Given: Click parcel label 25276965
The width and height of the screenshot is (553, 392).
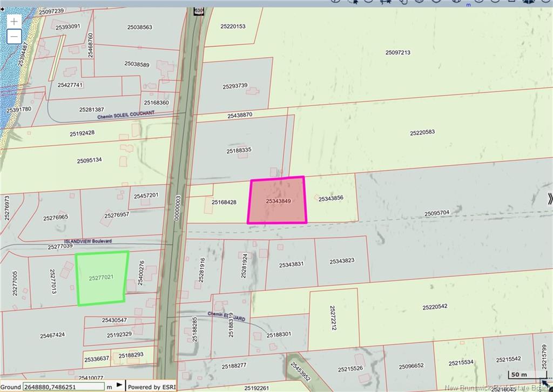Looking at the screenshot, I should click(56, 218).
